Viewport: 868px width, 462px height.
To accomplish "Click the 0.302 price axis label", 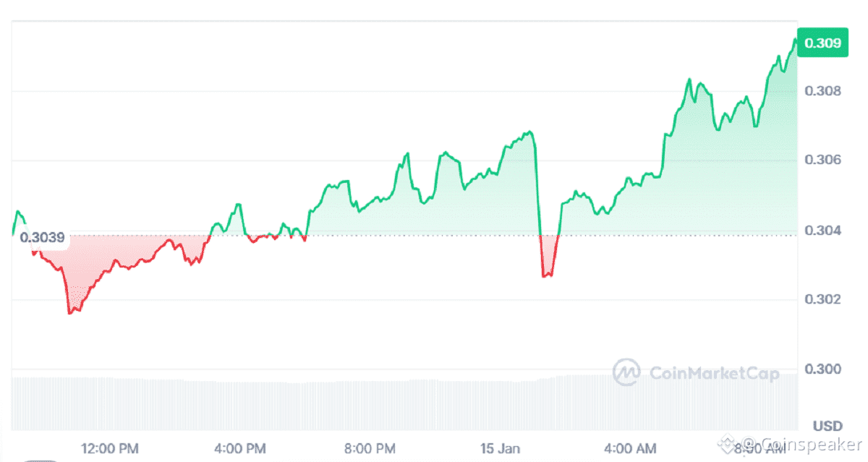I will click(x=823, y=300).
